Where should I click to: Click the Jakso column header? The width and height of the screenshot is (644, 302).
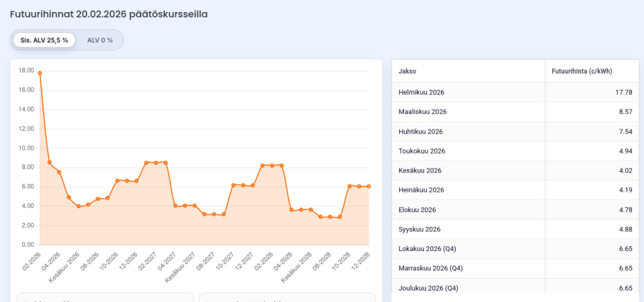tap(407, 71)
